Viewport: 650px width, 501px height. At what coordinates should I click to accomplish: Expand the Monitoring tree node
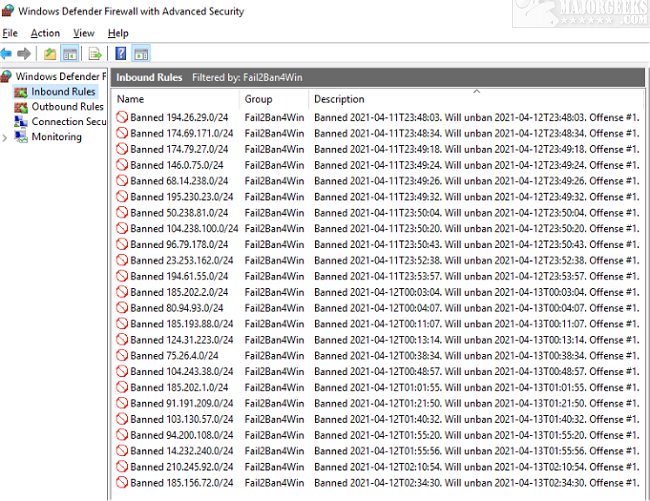[x=6, y=137]
